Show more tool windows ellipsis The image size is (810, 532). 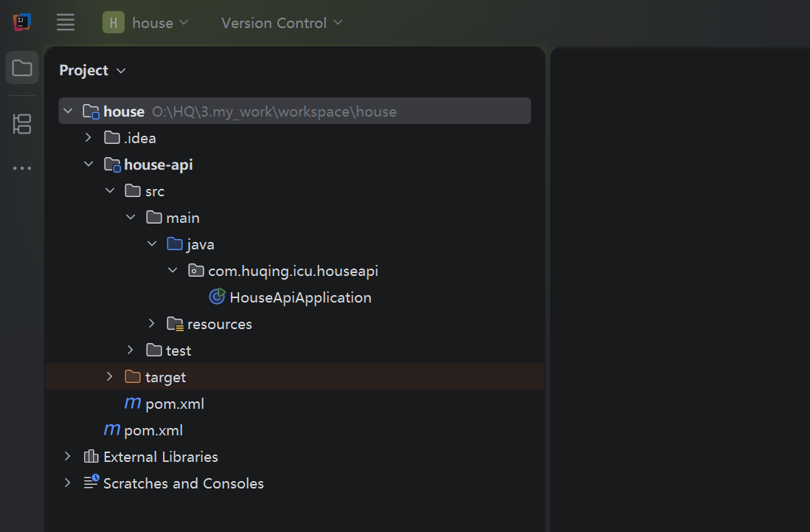22,168
